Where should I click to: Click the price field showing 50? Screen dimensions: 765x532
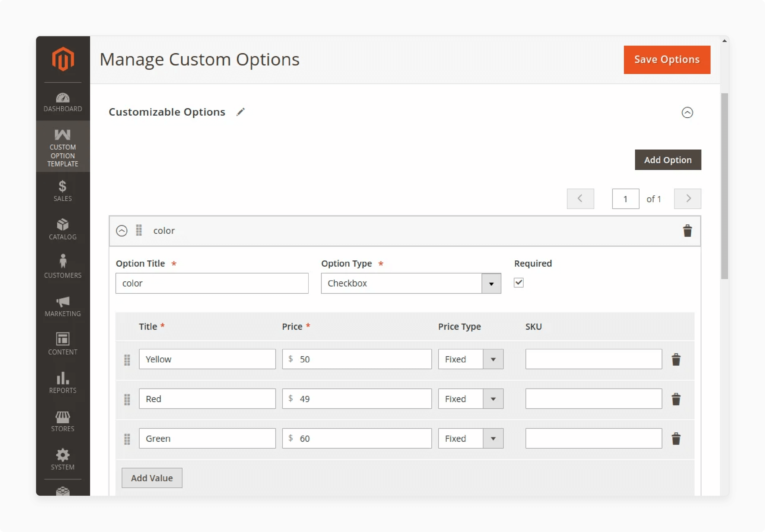357,359
